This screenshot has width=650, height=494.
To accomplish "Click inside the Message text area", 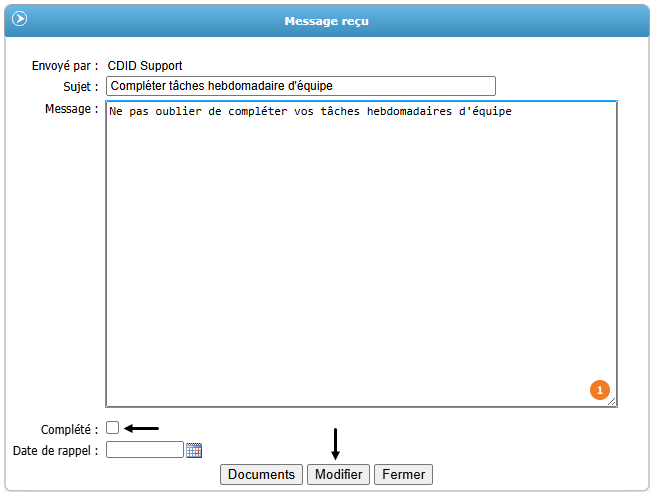I will [x=360, y=250].
